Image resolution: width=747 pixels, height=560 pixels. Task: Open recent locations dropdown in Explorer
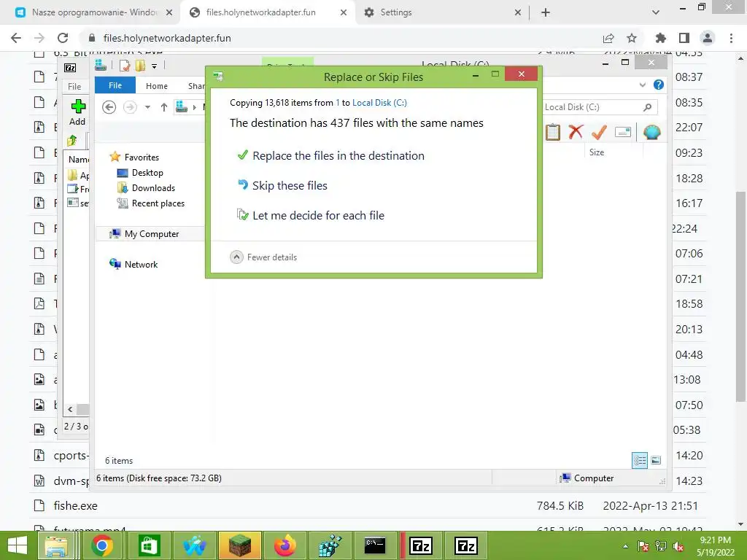[147, 107]
